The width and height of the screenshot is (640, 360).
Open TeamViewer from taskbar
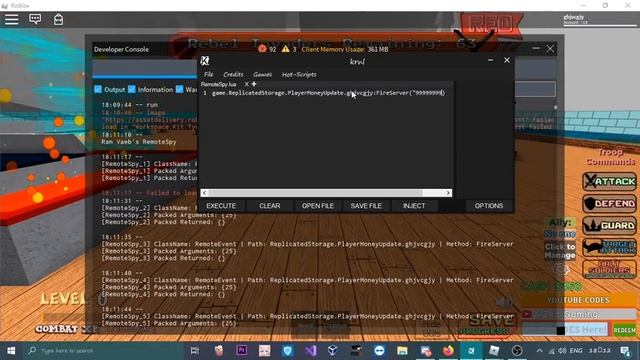(379, 351)
